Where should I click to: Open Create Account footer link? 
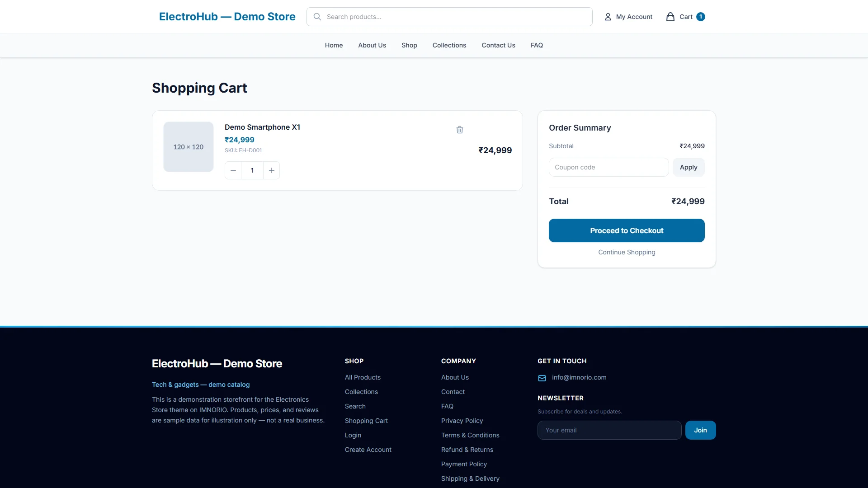coord(368,450)
